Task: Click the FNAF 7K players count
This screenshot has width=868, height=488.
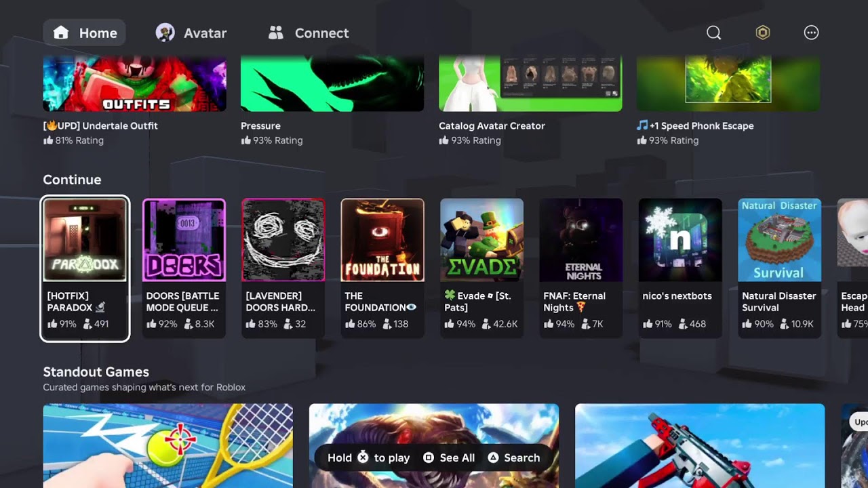Action: 591,324
